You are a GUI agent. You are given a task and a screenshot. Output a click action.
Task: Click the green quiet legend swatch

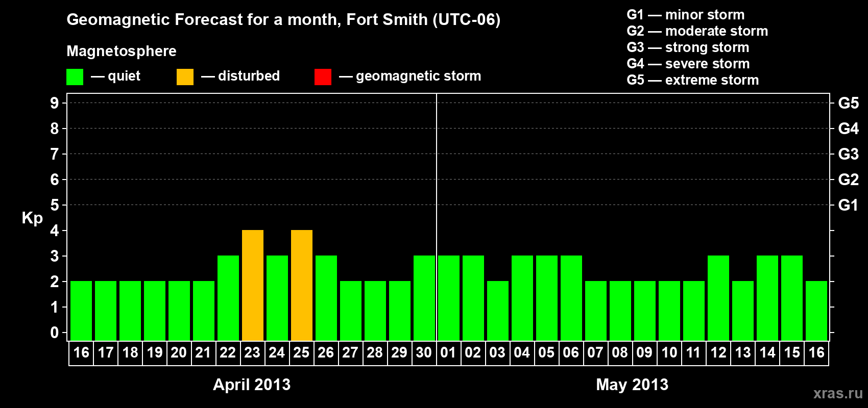click(75, 77)
